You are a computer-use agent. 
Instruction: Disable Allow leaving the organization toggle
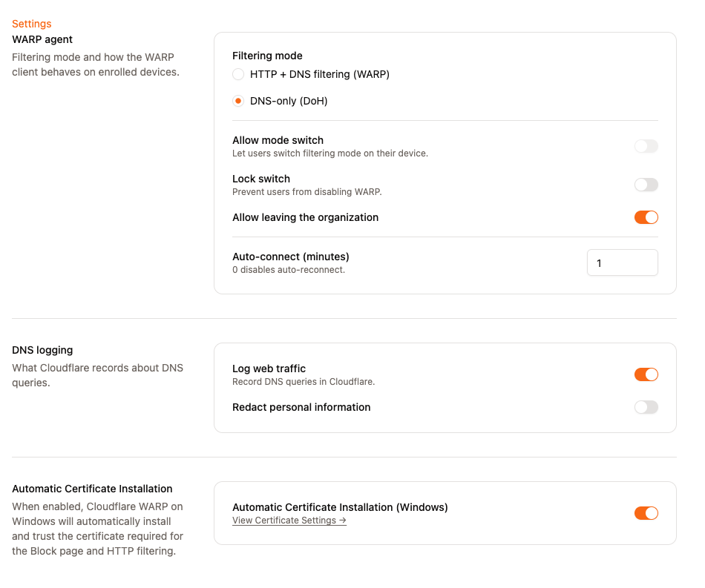[646, 217]
